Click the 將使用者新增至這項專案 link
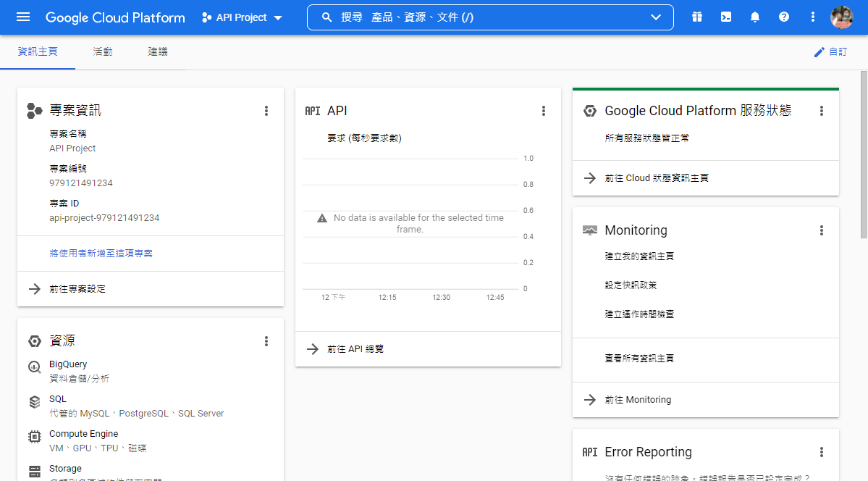The width and height of the screenshot is (868, 481). click(101, 254)
